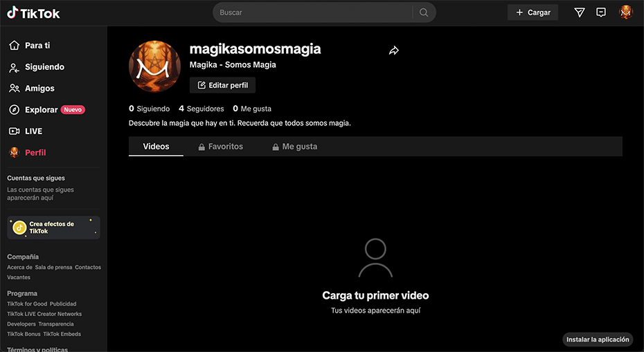Viewport: 644px width, 352px height.
Task: Open the messages paper-plane icon
Action: coord(580,12)
